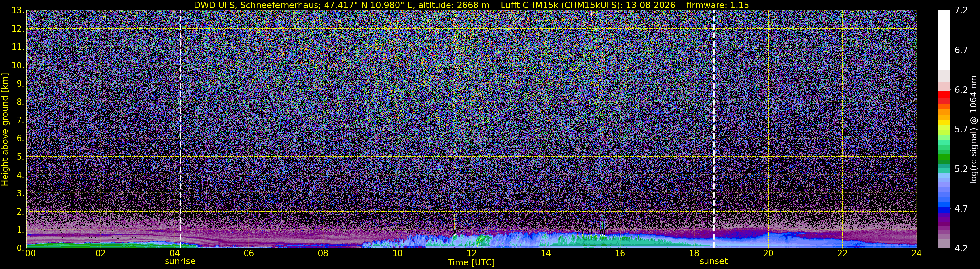
Task: Click the "6.2" colorbar tick label
Action: tap(961, 90)
